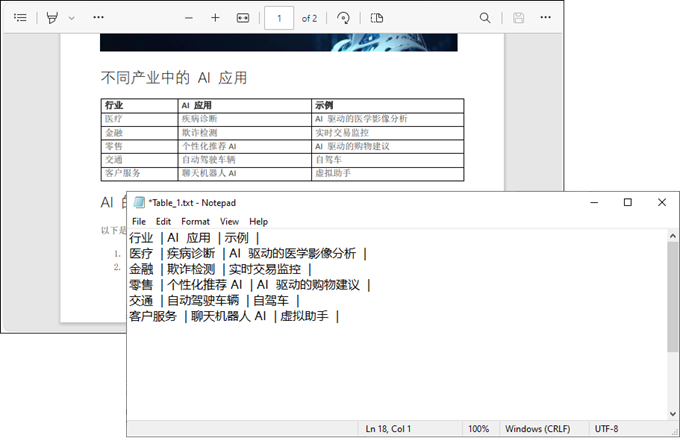Maximize the Notepad window
This screenshot has width=680, height=438.
point(627,202)
